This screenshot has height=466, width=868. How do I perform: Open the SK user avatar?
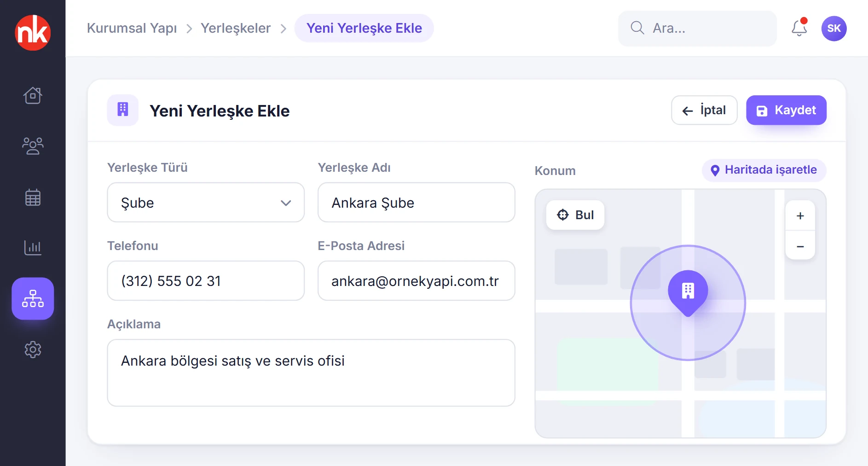click(834, 29)
